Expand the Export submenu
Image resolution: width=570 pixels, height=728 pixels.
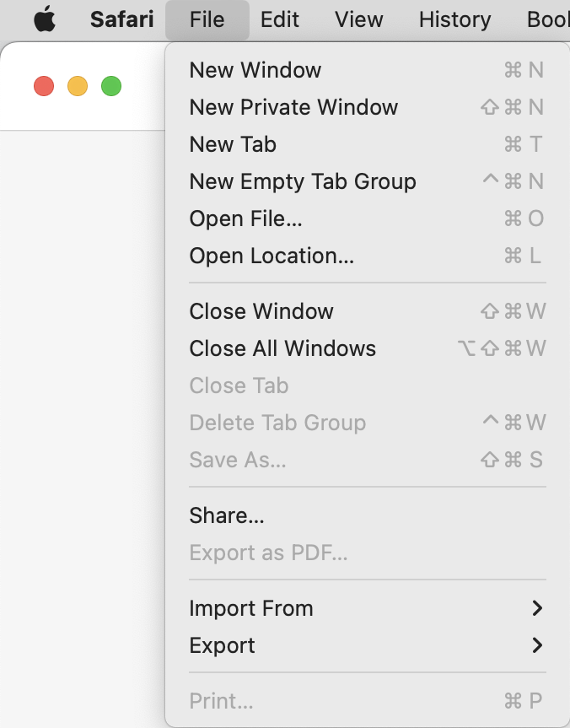coord(222,645)
